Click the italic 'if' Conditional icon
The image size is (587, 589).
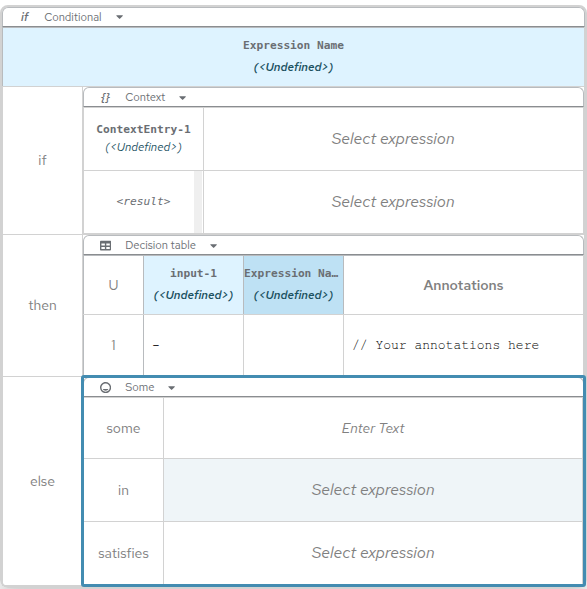[24, 17]
